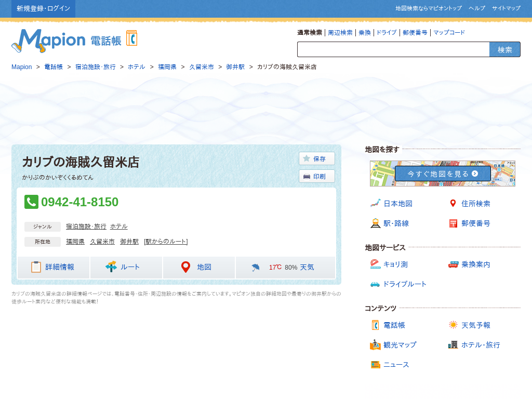The image size is (532, 399).
Task: Go to Mapion in the breadcrumb
Action: 22,67
